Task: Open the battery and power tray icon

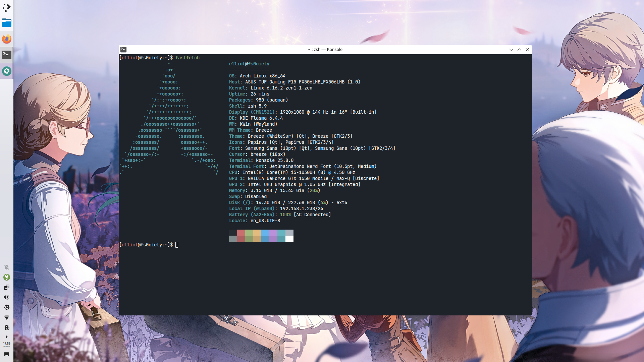Action: click(7, 327)
